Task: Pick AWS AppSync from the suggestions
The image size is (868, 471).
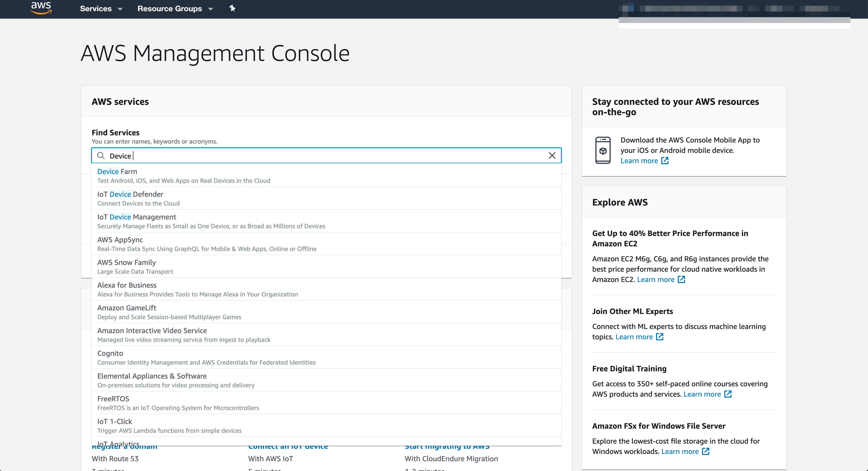Action: 120,240
